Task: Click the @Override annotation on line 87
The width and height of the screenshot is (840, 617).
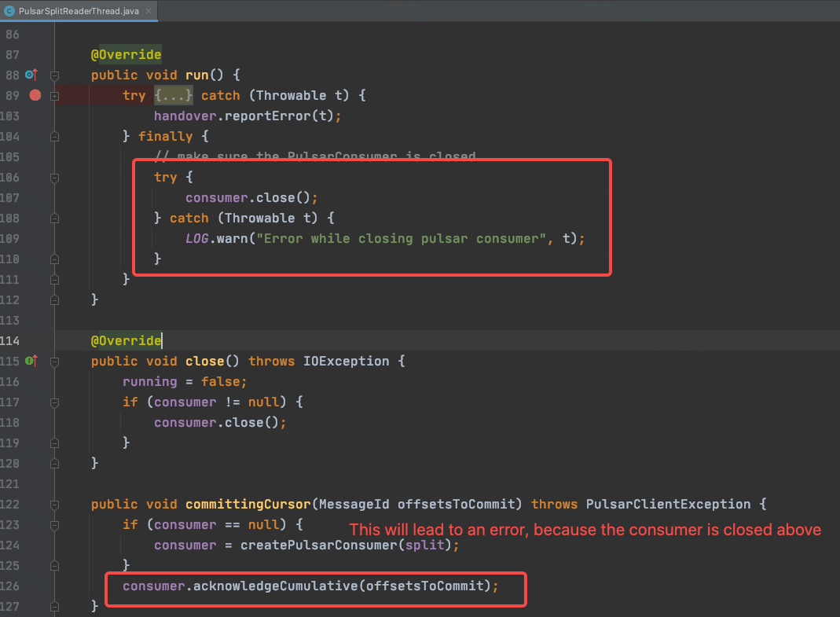Action: pos(126,55)
